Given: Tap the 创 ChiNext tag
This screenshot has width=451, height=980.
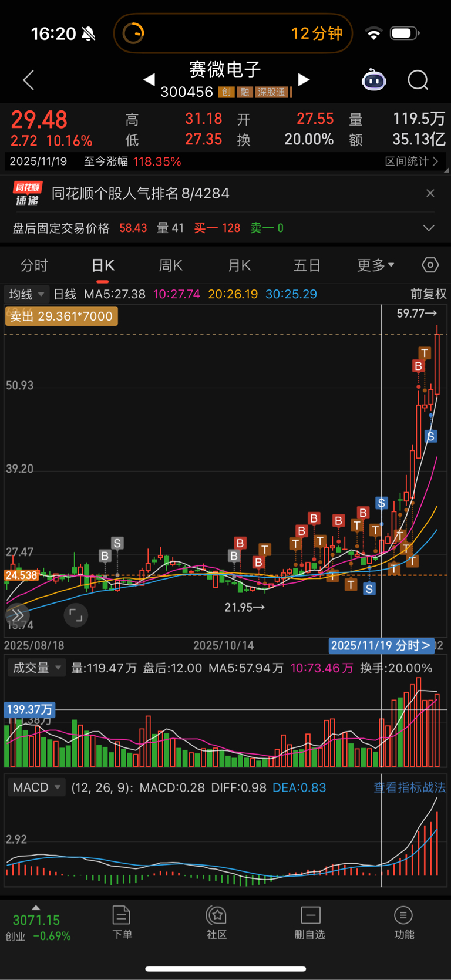Looking at the screenshot, I should (x=226, y=92).
